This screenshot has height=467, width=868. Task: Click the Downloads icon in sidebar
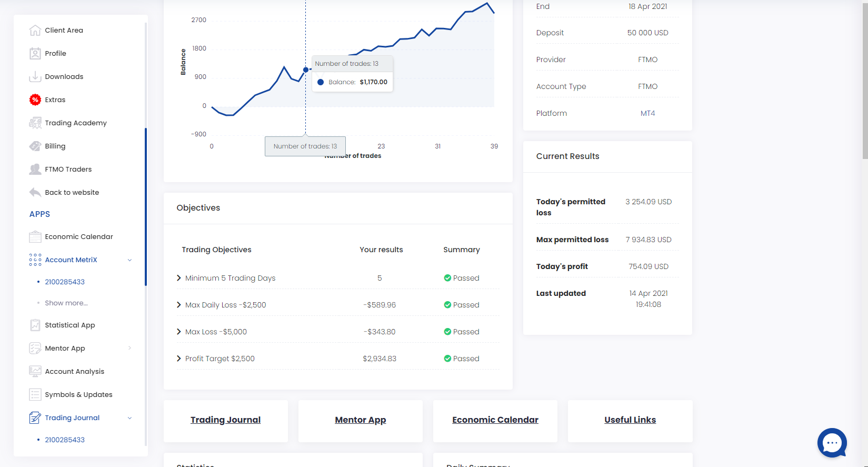tap(35, 77)
